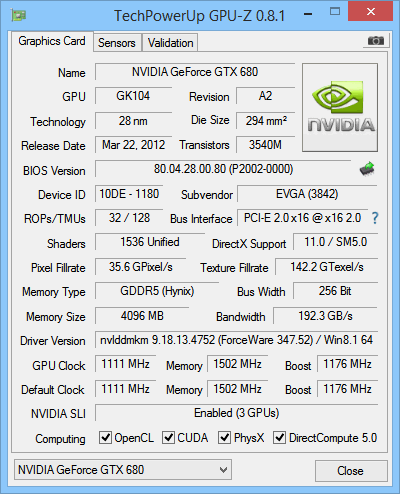Click the NVIDIA logo image
Screen dimensions: 400x494
click(340, 107)
